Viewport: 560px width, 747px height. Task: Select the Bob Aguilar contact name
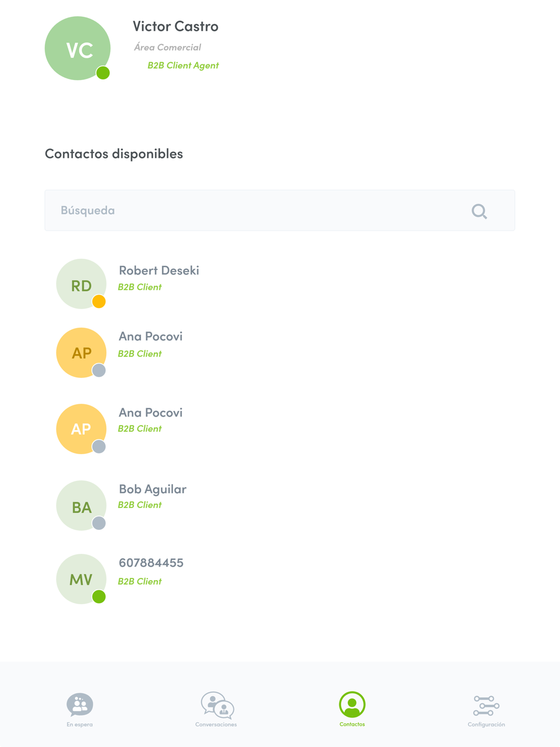[152, 489]
